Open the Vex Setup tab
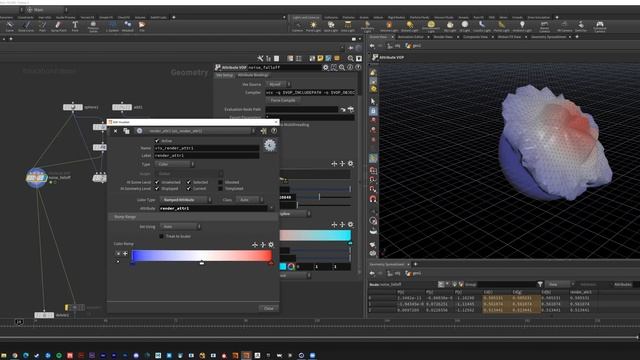This screenshot has width=640, height=360. click(x=224, y=75)
